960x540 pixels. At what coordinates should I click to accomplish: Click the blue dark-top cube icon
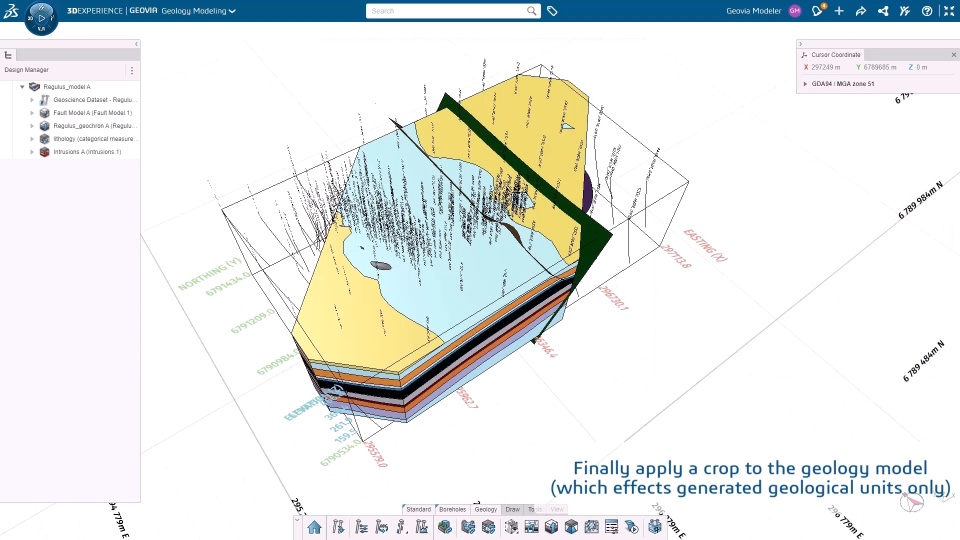pos(571,527)
